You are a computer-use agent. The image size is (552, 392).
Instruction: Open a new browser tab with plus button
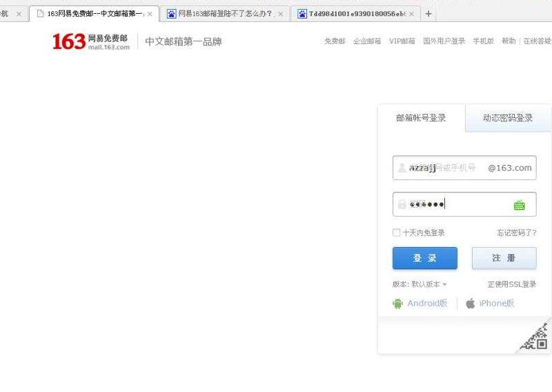[x=428, y=14]
